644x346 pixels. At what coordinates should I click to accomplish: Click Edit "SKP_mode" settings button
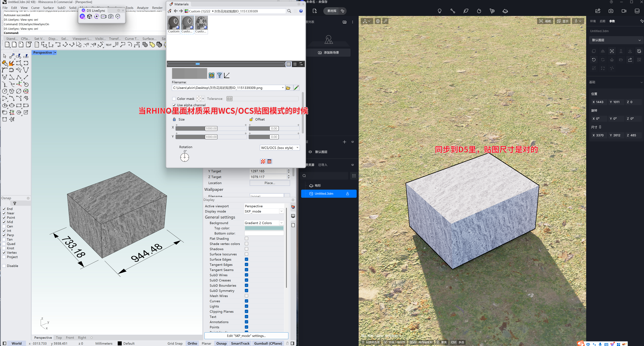tap(246, 336)
